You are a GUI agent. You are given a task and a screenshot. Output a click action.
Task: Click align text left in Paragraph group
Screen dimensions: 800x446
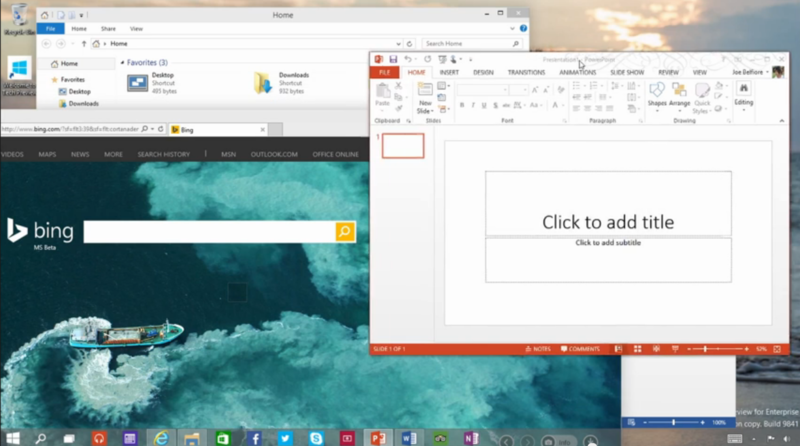click(x=576, y=108)
